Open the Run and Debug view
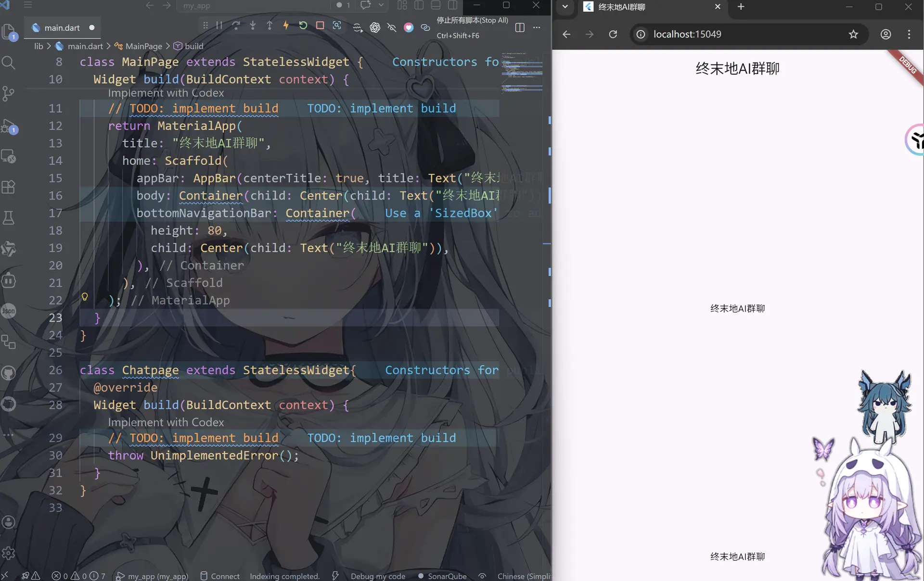924x581 pixels. (9, 126)
